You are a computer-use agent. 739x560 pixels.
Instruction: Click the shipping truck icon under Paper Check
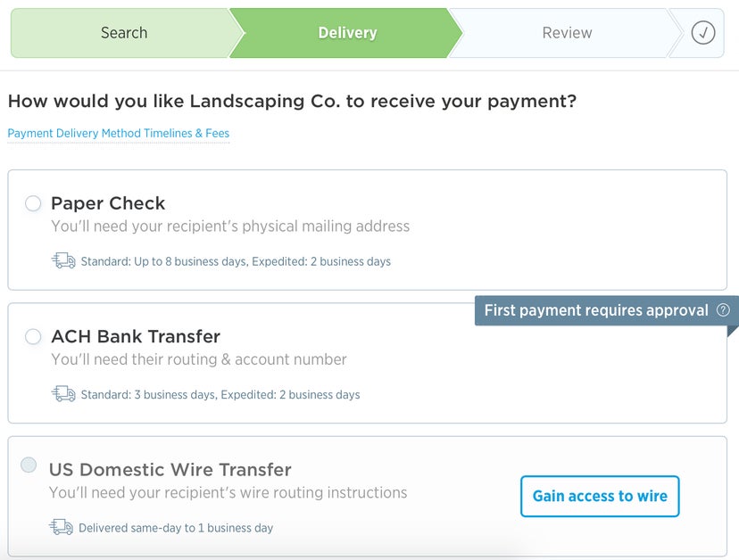click(x=62, y=260)
